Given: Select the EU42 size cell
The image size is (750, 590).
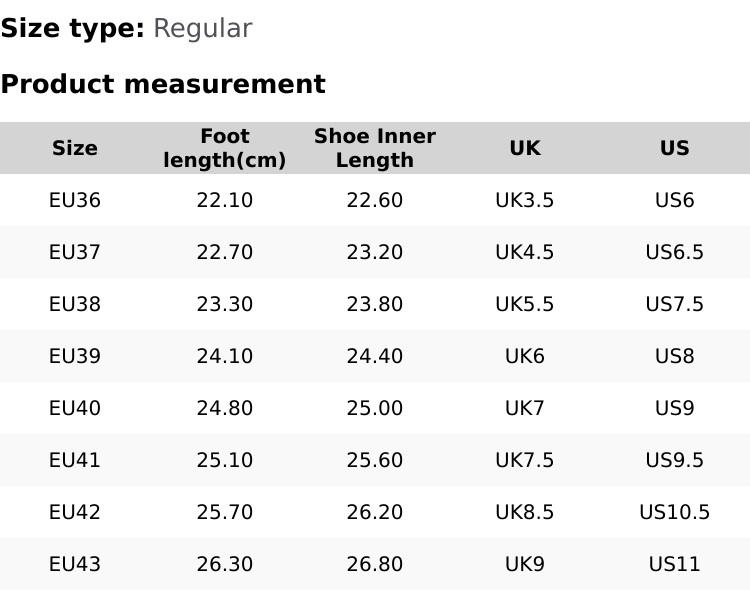Looking at the screenshot, I should (x=75, y=512).
